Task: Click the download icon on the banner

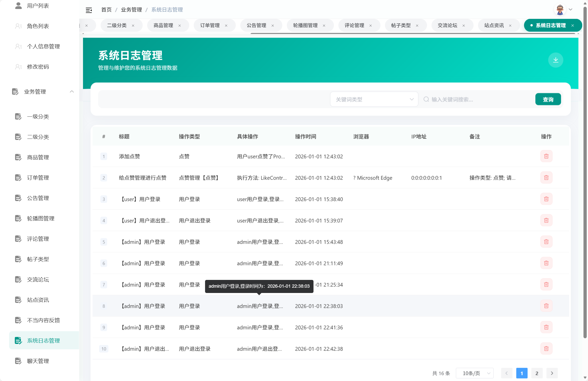Action: tap(556, 60)
